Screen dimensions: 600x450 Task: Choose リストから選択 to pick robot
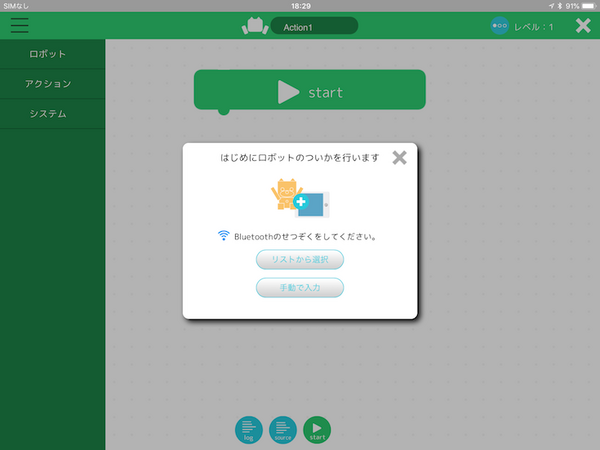pyautogui.click(x=300, y=260)
